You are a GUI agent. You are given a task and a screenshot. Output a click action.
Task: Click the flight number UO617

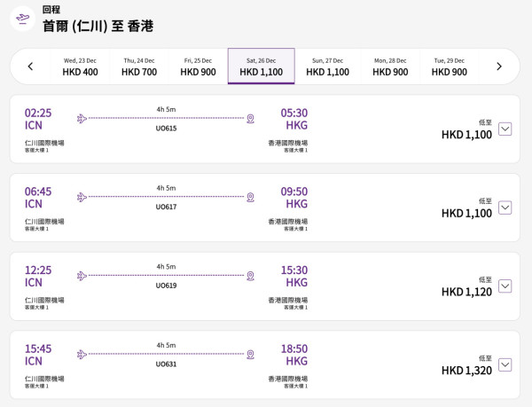[167, 207]
